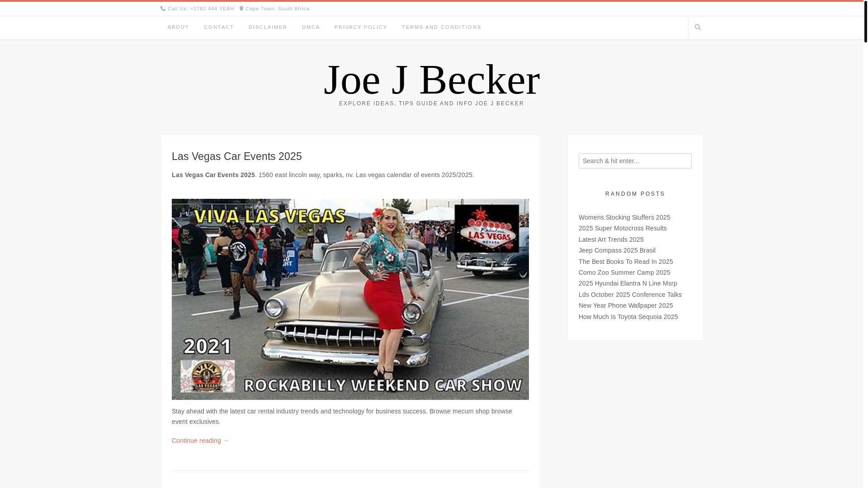This screenshot has height=488, width=868.
Task: Click the location pin icon near Cape Town
Action: (241, 9)
